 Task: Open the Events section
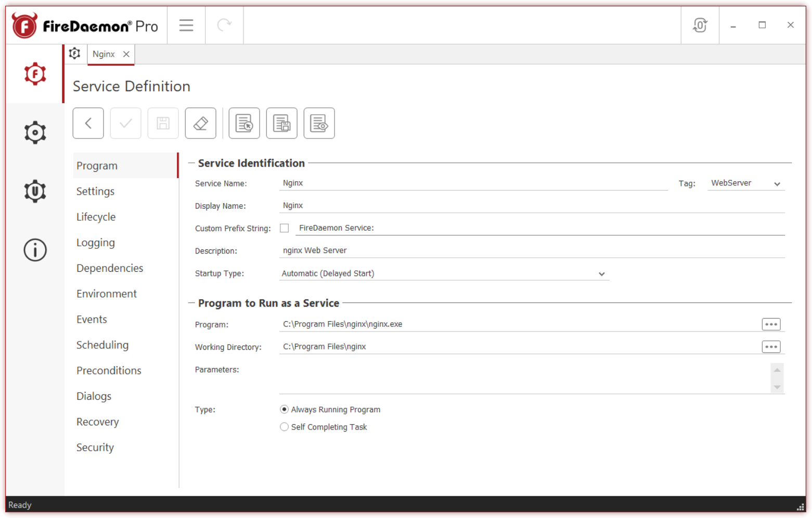[x=125, y=319]
